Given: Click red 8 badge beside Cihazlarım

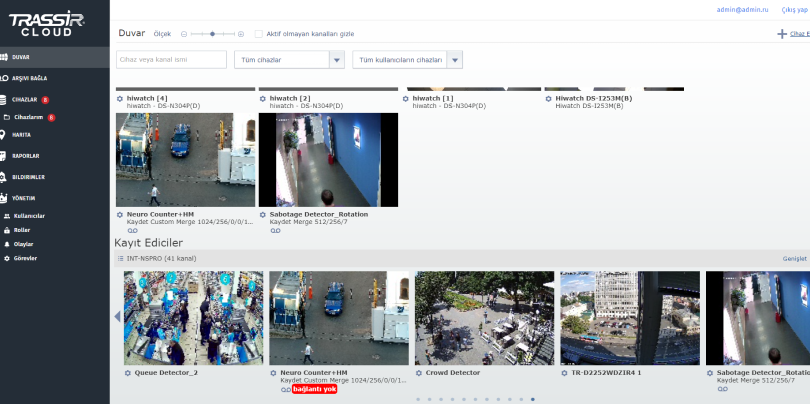Looking at the screenshot, I should (51, 118).
